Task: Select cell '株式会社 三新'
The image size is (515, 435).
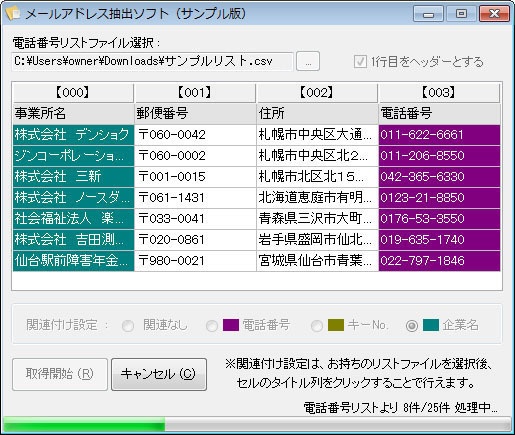Action: pos(73,177)
